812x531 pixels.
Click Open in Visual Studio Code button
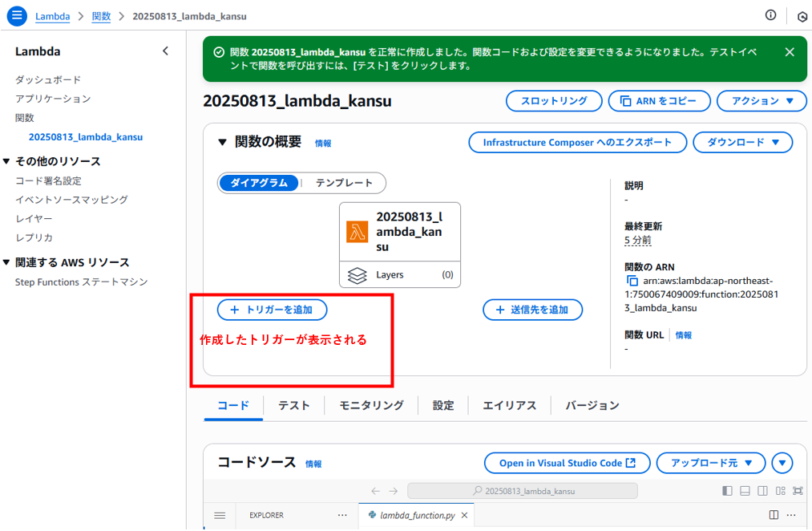[x=567, y=463]
